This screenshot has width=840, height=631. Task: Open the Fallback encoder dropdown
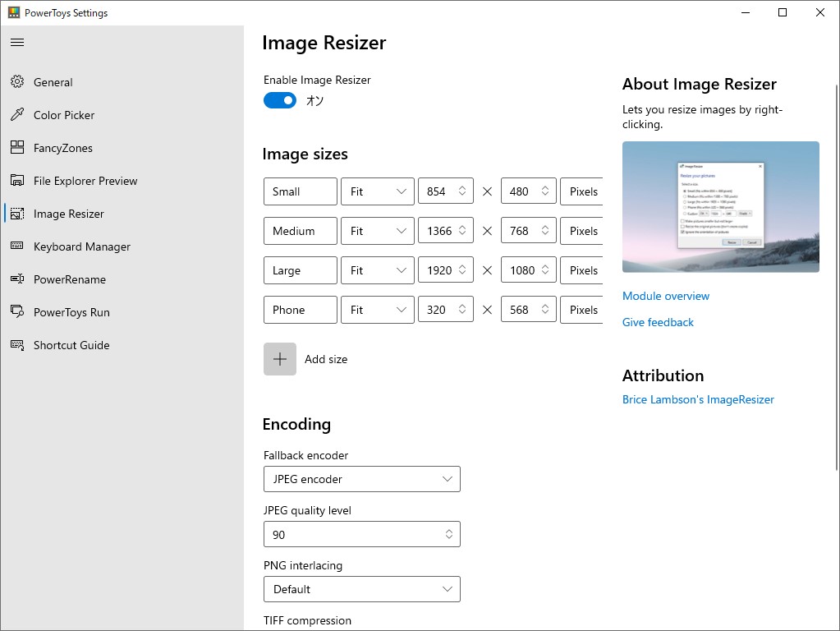(362, 479)
